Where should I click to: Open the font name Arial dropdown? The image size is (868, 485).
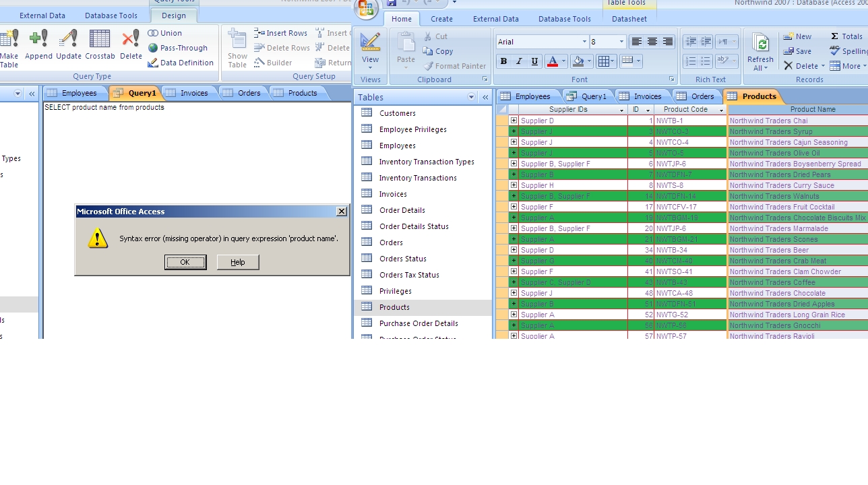point(584,42)
